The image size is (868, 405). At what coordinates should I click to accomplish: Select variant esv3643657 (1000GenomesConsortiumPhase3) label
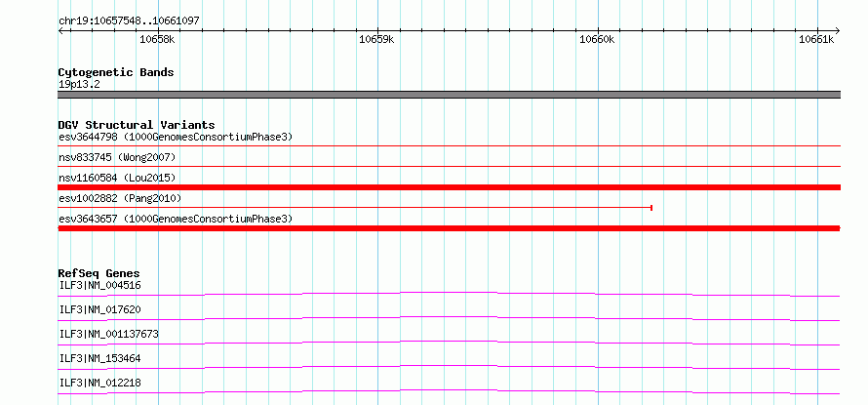coord(176,219)
